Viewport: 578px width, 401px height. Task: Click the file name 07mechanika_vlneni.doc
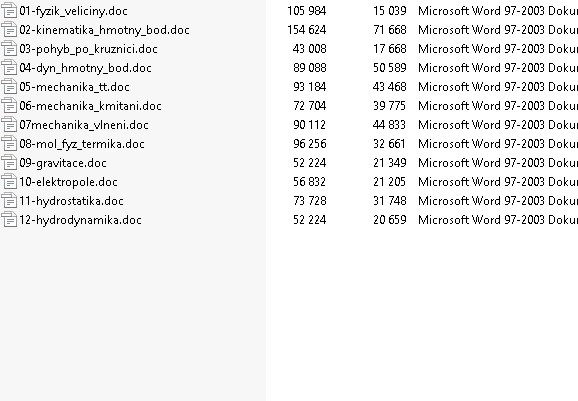[x=84, y=125]
